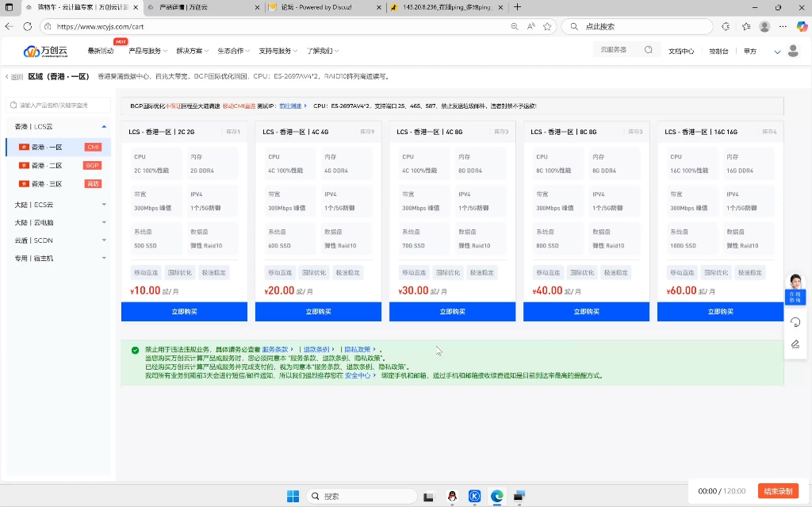
Task: Open the blue K app in taskbar
Action: (x=474, y=496)
